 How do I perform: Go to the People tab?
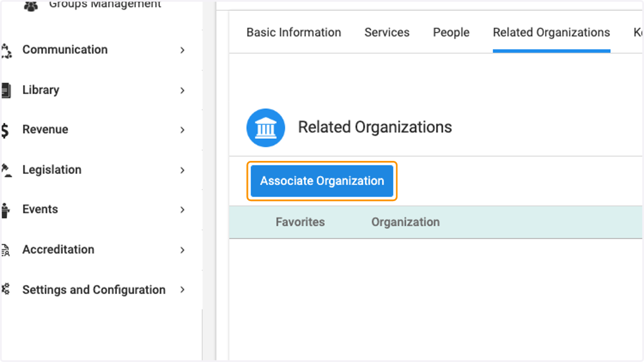451,33
